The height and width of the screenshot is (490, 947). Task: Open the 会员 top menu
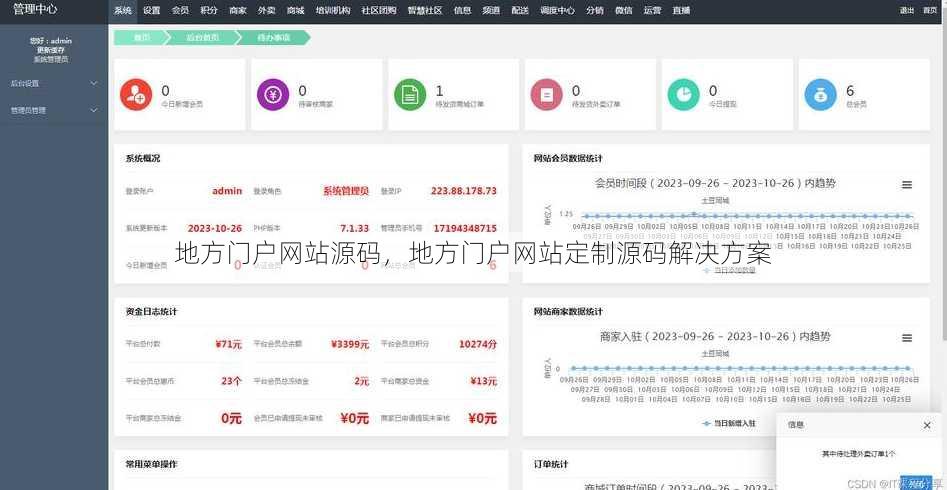(x=180, y=10)
